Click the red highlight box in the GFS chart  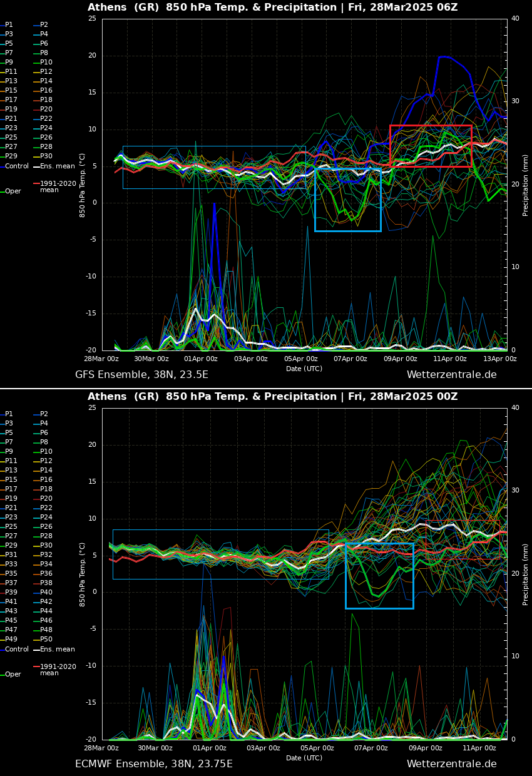431,146
